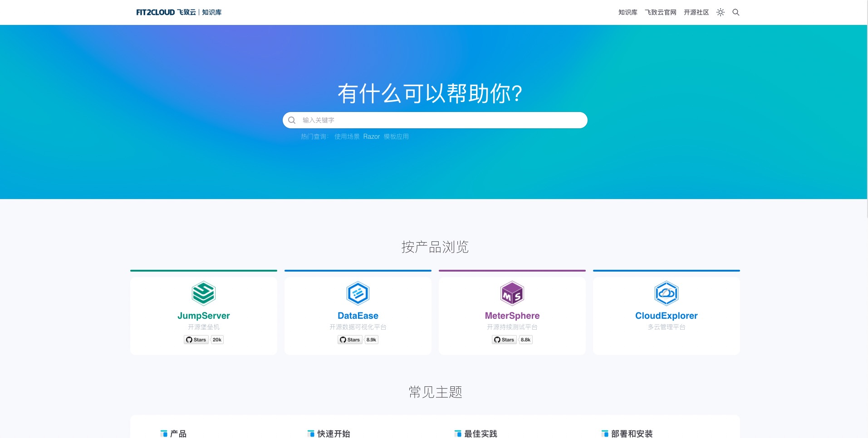Click the 按产品浏览 section title

point(435,247)
